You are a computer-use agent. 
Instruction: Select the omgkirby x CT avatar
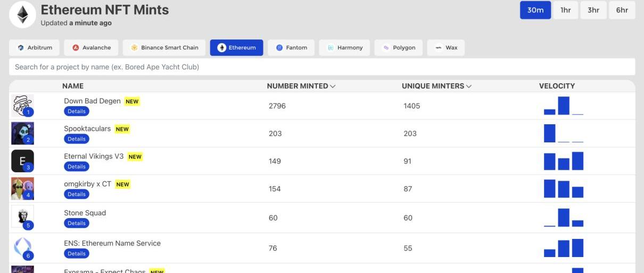coord(22,189)
